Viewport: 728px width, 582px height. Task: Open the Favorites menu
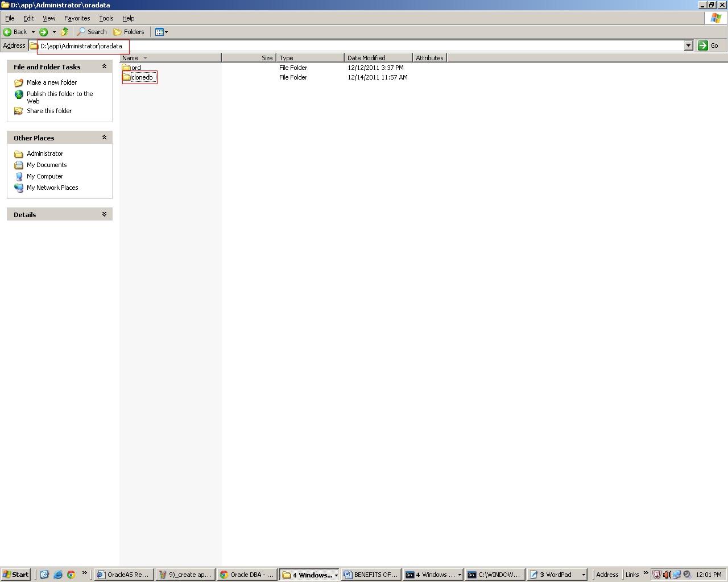pos(77,18)
